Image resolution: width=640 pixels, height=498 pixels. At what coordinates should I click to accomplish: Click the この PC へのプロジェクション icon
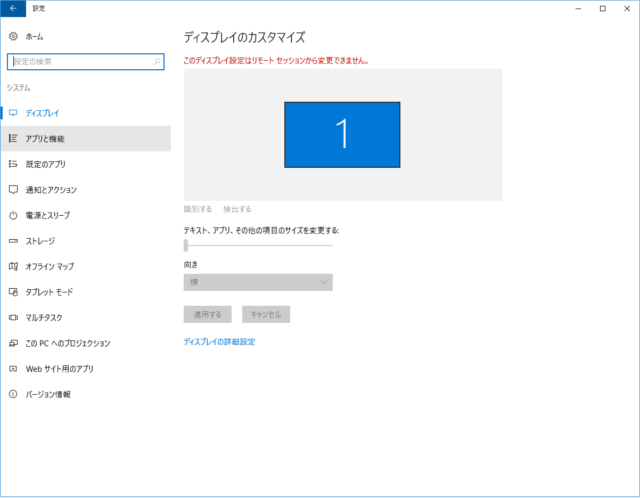tap(13, 343)
